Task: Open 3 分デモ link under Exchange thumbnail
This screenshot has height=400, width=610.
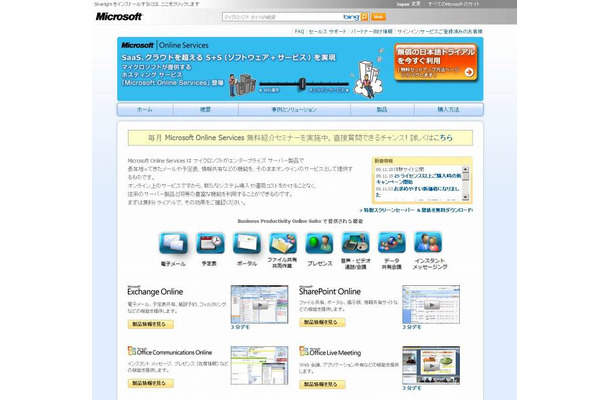Action: (x=240, y=327)
